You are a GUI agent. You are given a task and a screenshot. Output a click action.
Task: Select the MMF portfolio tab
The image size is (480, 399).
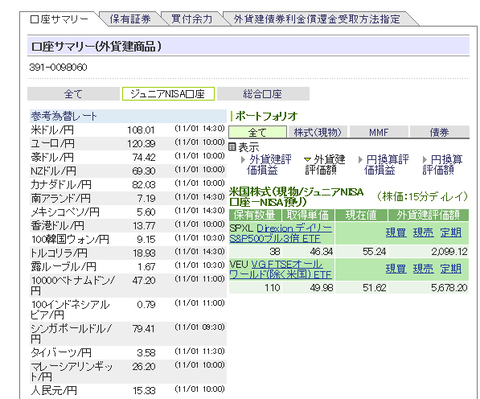click(x=379, y=132)
